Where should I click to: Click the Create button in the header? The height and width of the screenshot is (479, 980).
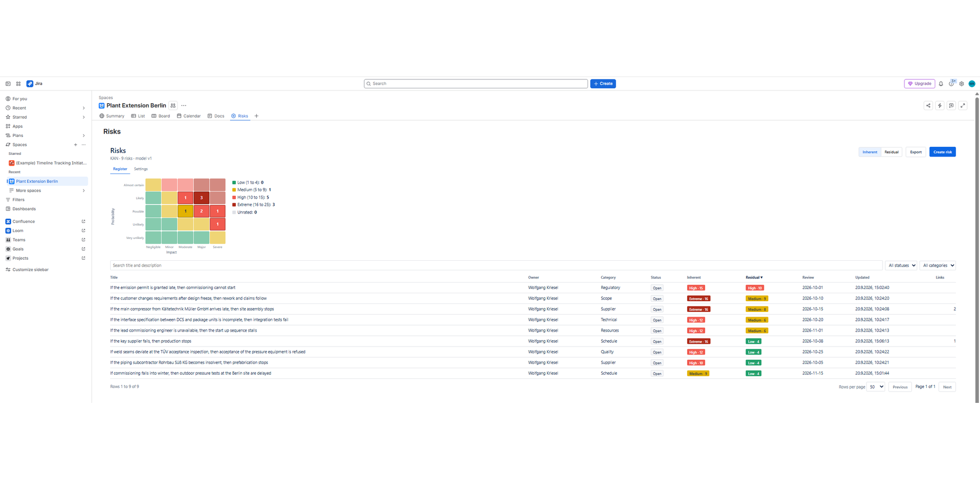(x=603, y=84)
